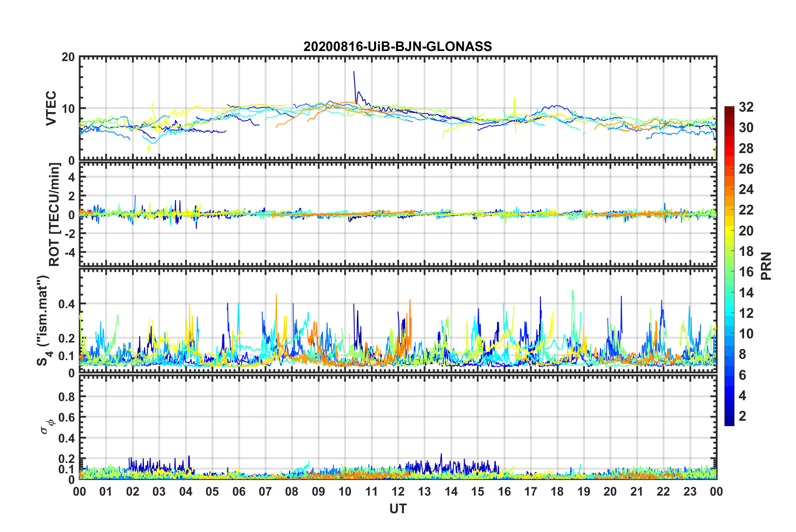This screenshot has height=532, width=796.
Task: Click the PRN colorbar label
Action: pos(766,266)
